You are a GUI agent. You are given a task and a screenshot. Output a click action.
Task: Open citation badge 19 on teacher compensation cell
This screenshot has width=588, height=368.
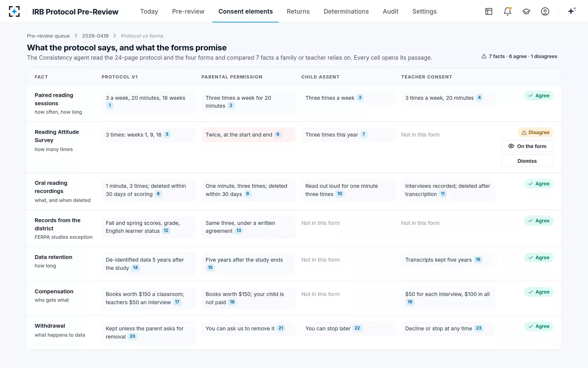click(410, 302)
